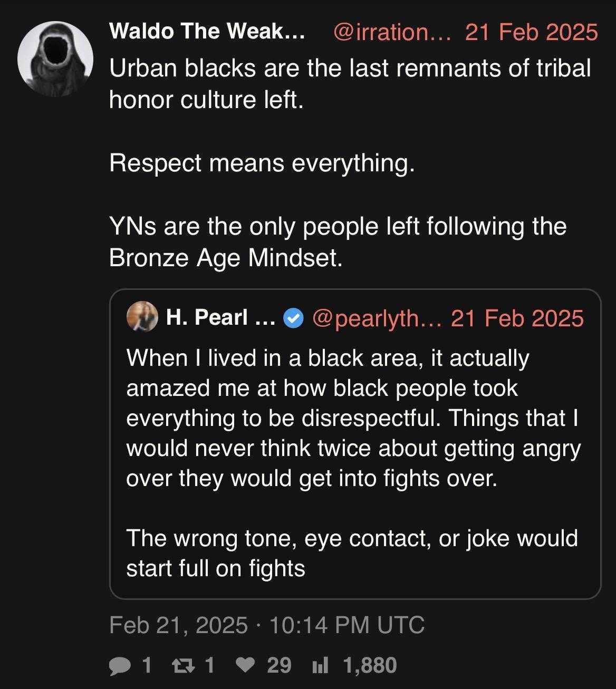Click the reply count number 1
616x689 pixels.
click(147, 665)
